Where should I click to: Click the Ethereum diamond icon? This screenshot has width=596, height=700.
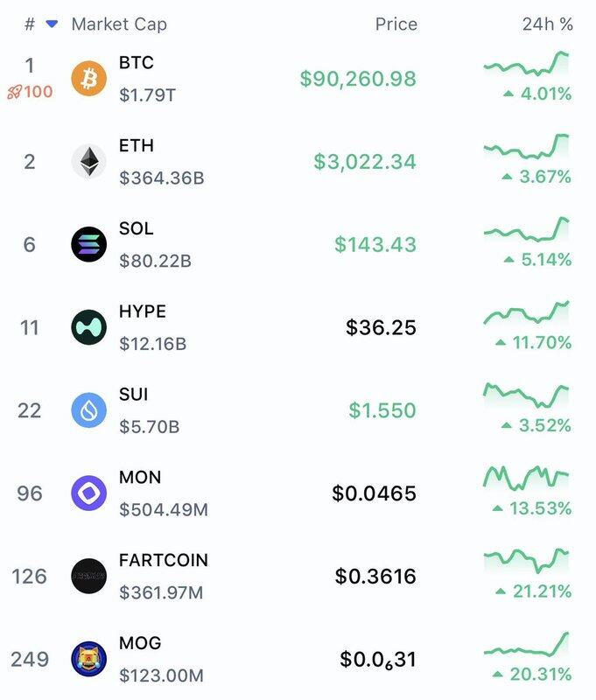click(x=88, y=162)
